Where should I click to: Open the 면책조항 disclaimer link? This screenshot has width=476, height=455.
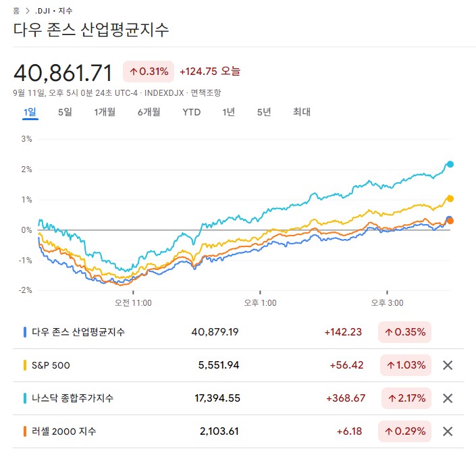205,92
